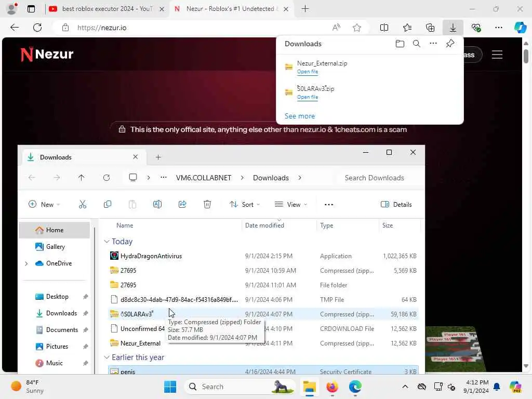Image resolution: width=532 pixels, height=399 pixels.
Task: Expand the OneDrive tree node
Action: [26, 263]
